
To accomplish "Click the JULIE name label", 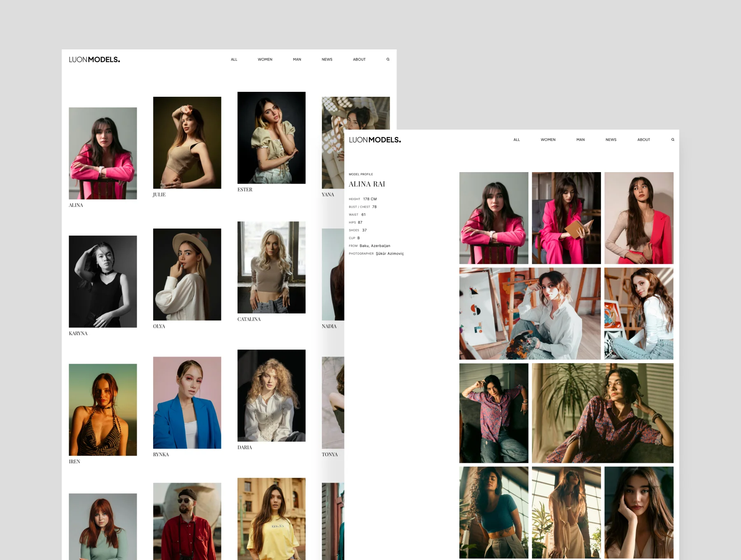I will pos(159,195).
